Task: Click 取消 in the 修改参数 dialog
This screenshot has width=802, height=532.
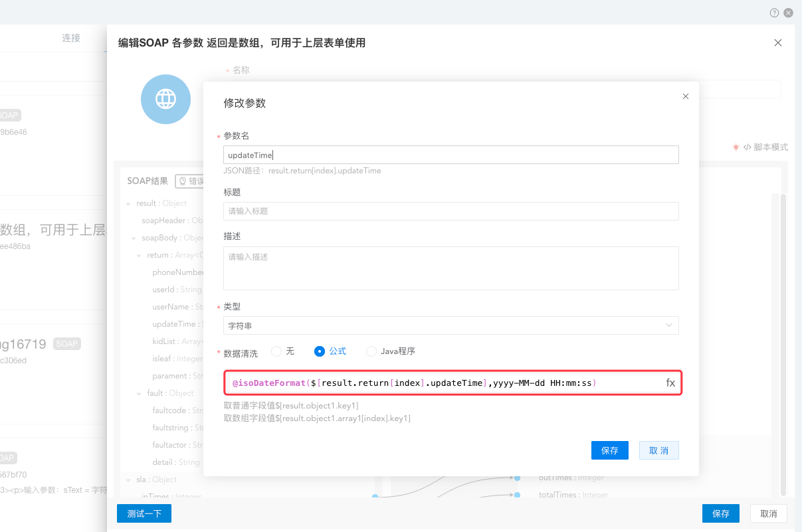Action: coord(658,450)
